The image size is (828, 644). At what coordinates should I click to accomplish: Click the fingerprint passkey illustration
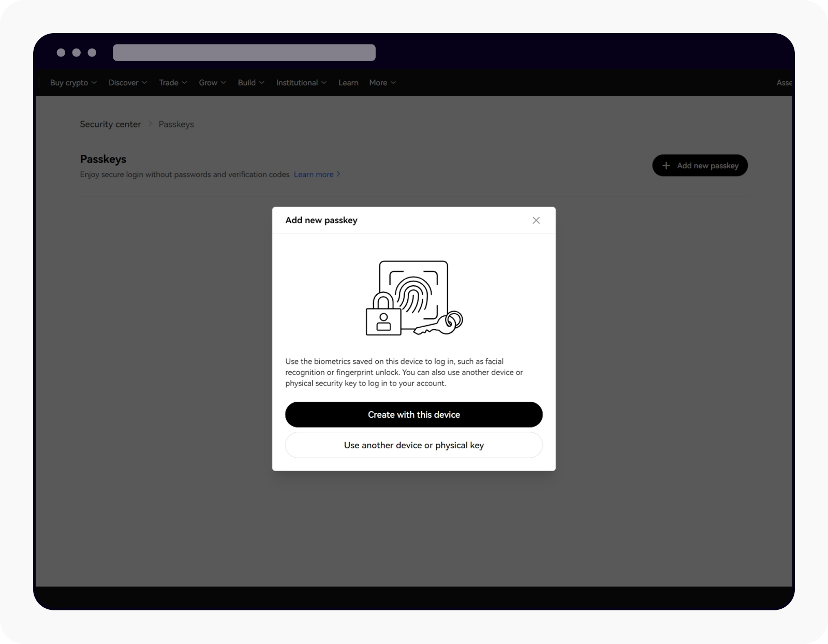pyautogui.click(x=414, y=298)
